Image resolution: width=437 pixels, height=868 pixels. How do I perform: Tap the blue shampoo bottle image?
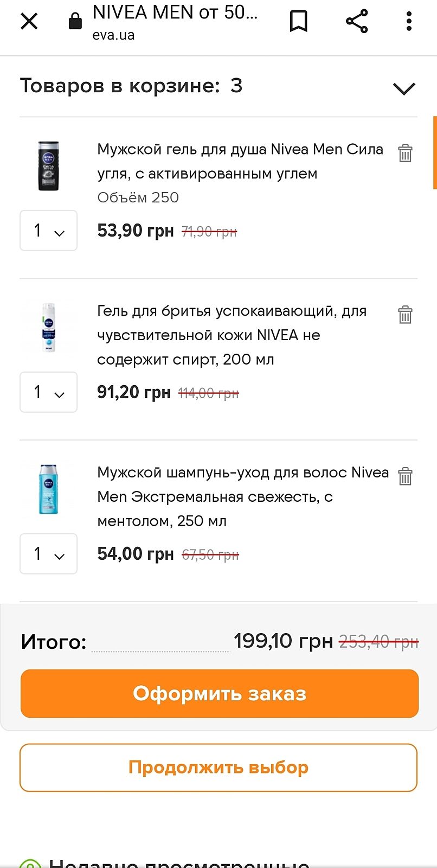coord(48,489)
